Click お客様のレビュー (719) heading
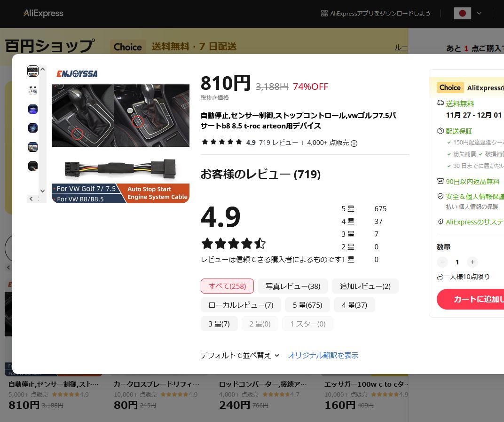This screenshot has width=504, height=422. tap(260, 174)
